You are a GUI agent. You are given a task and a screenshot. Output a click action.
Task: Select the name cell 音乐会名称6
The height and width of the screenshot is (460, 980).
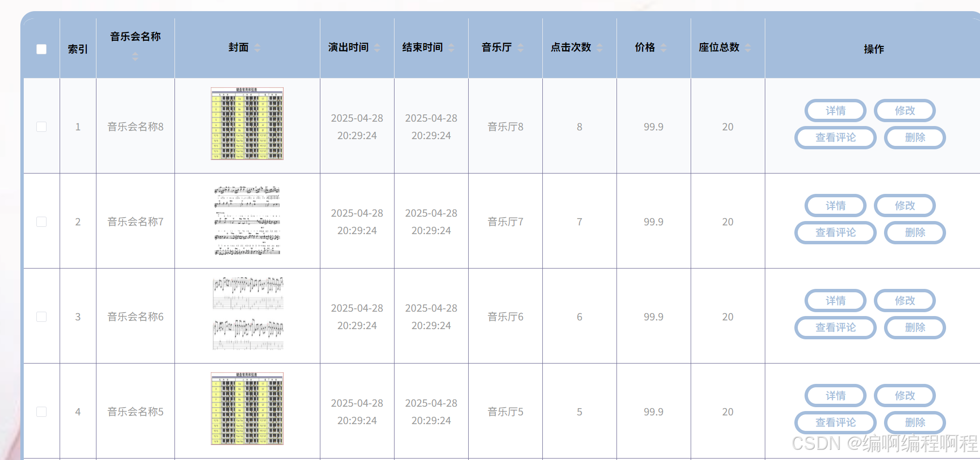click(x=135, y=317)
